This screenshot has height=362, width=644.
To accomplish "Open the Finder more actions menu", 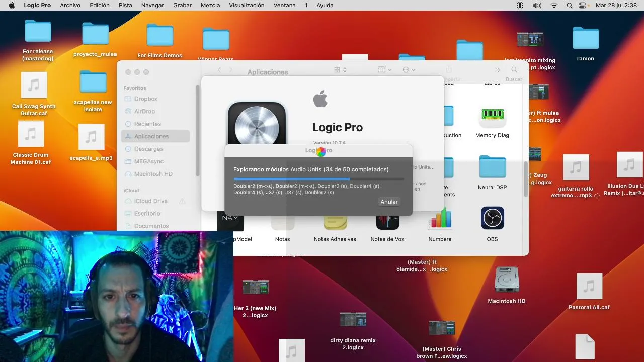I will point(409,70).
